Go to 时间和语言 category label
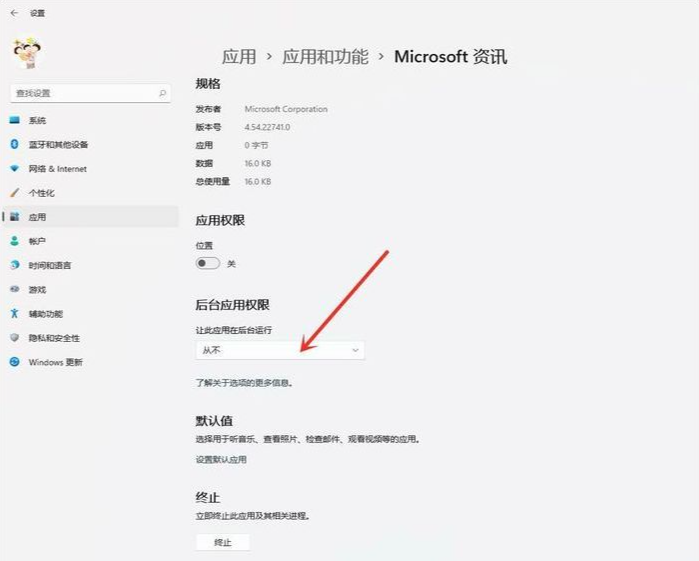Viewport: 699px width, 561px height. [50, 265]
